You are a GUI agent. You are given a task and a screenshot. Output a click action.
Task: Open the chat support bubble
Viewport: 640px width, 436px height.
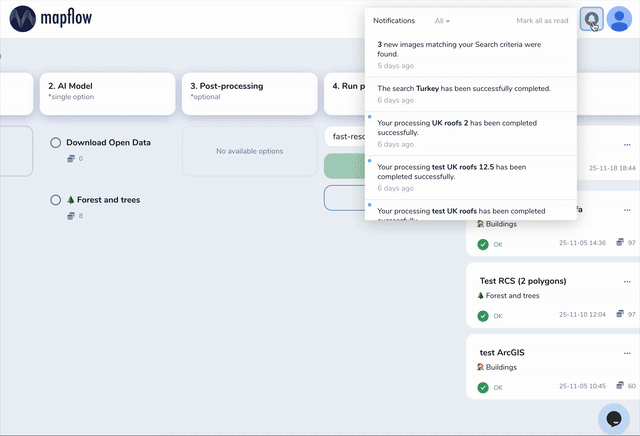pyautogui.click(x=615, y=417)
